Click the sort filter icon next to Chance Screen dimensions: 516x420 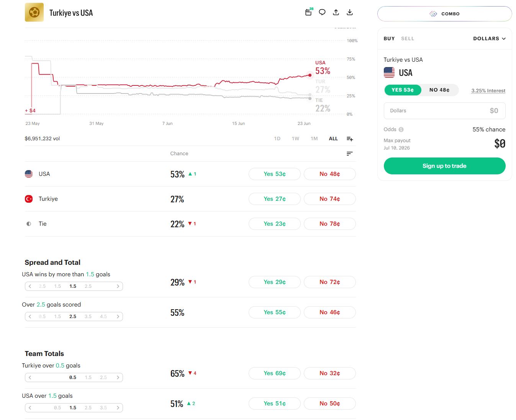pos(349,154)
